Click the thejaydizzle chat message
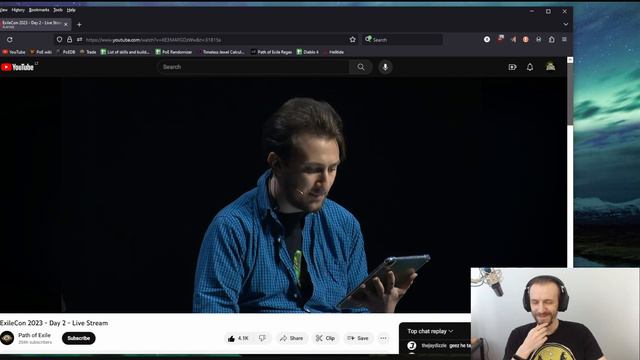This screenshot has width=640, height=360. (439, 346)
